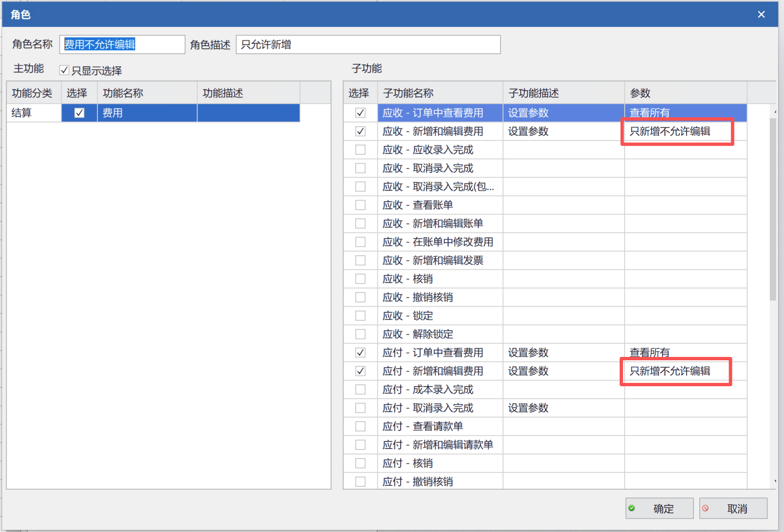The height and width of the screenshot is (532, 784).
Task: Tick the 应付 - 成本录入完成 checkbox
Action: click(360, 389)
